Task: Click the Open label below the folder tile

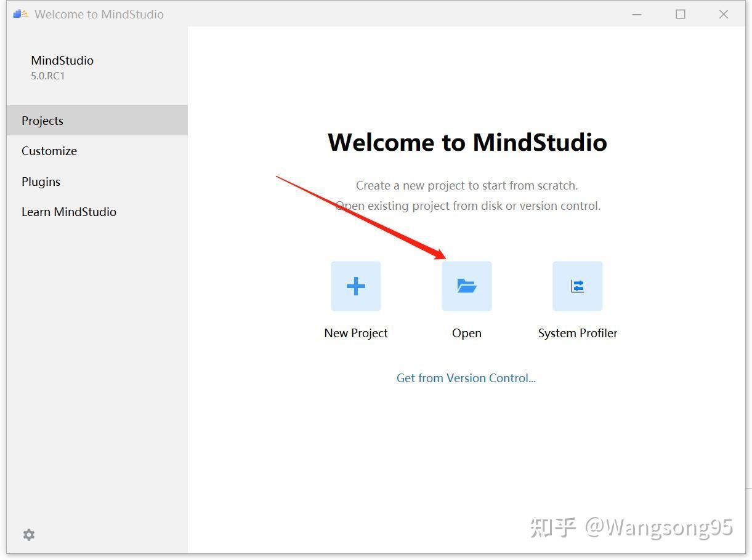Action: (466, 332)
